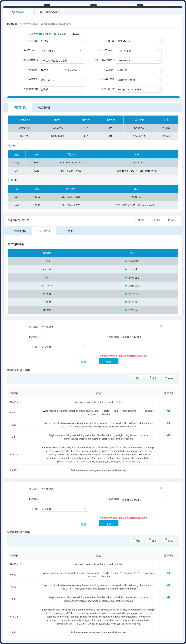This screenshot has height=644, width=186.
Task: Open search icon in 出口国HS编码 field
Action: 158,51
